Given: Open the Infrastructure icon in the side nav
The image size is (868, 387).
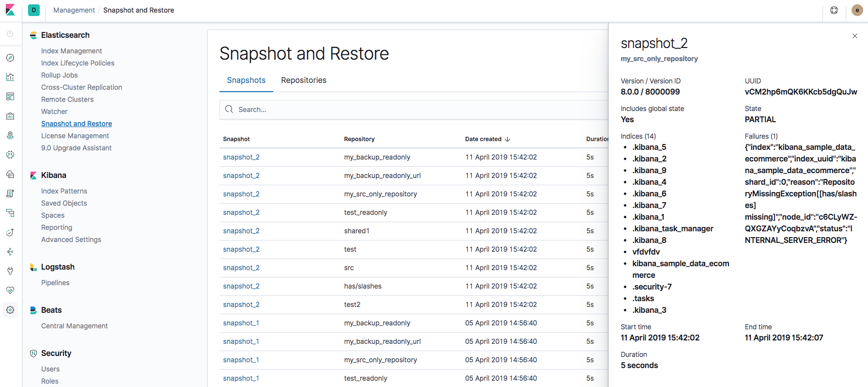Looking at the screenshot, I should coord(10,174).
